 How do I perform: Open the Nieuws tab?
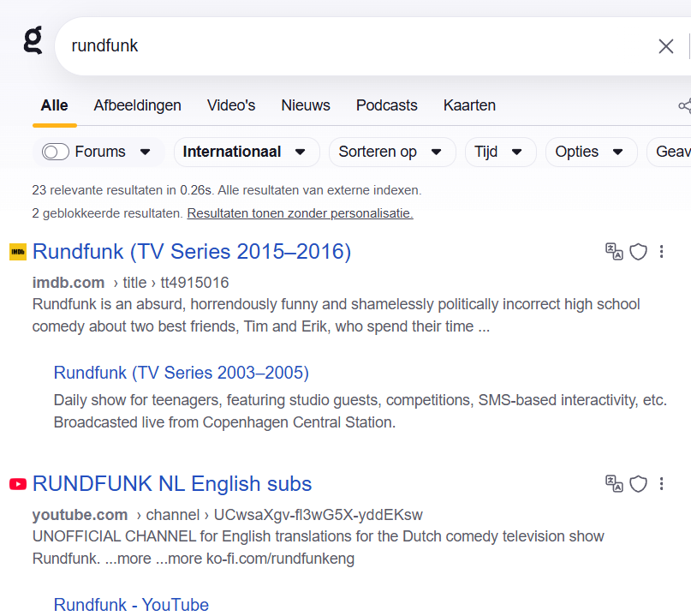pos(306,105)
